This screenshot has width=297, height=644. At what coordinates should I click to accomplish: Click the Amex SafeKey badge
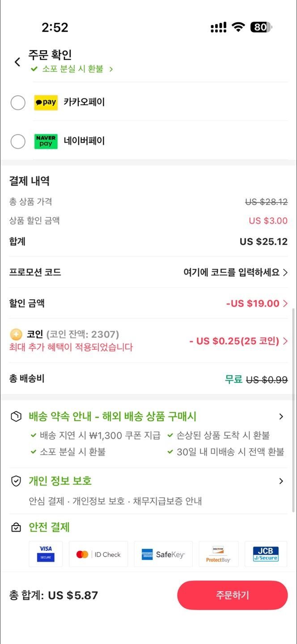pyautogui.click(x=163, y=554)
